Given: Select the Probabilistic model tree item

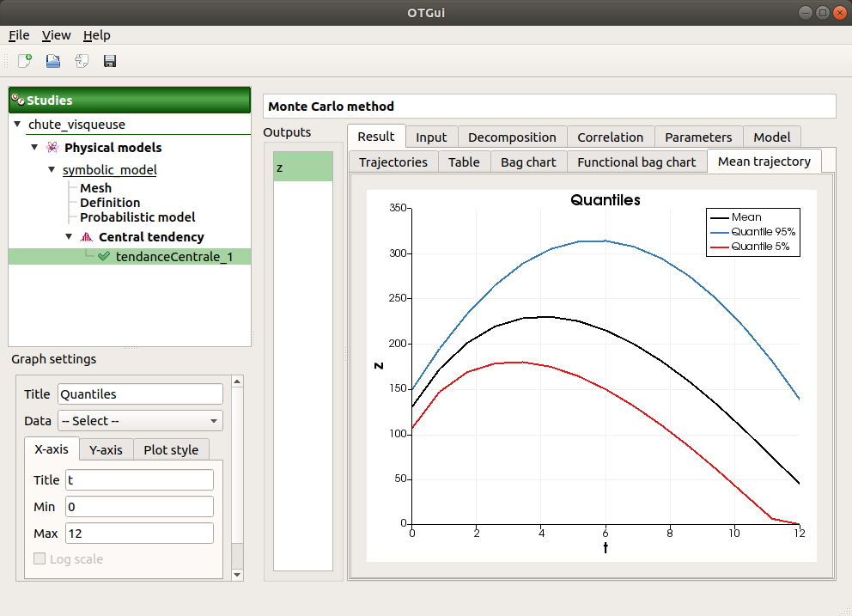Looking at the screenshot, I should point(137,217).
